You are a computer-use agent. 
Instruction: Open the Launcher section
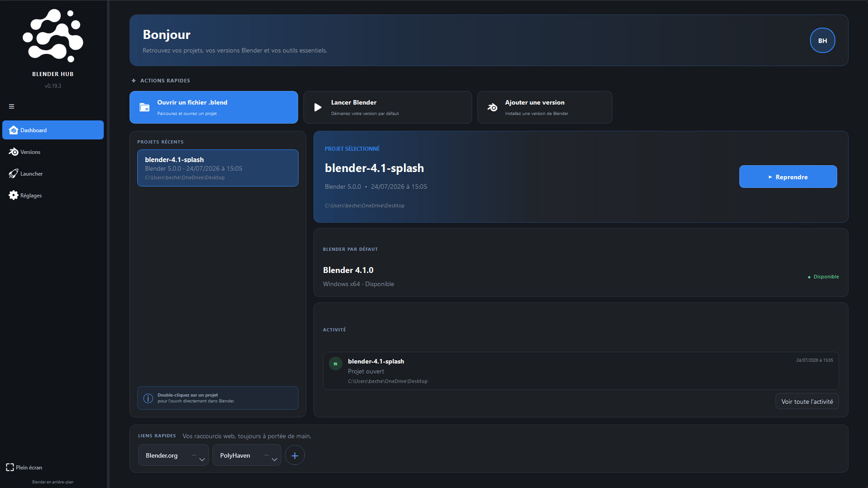tap(53, 173)
